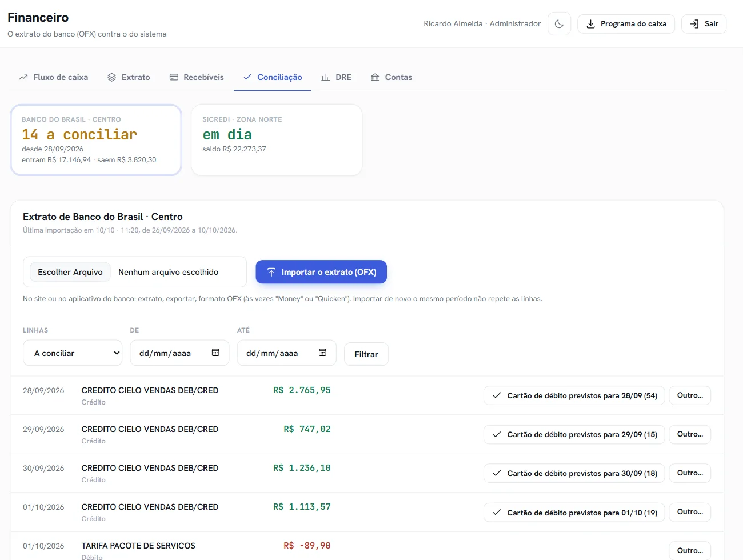Click the 29/09/2026 row date

[x=43, y=430]
